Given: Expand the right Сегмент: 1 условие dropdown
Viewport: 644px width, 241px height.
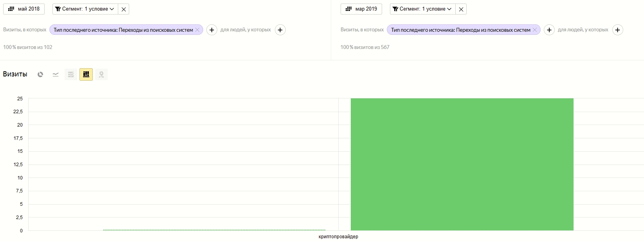Looking at the screenshot, I should (x=422, y=9).
